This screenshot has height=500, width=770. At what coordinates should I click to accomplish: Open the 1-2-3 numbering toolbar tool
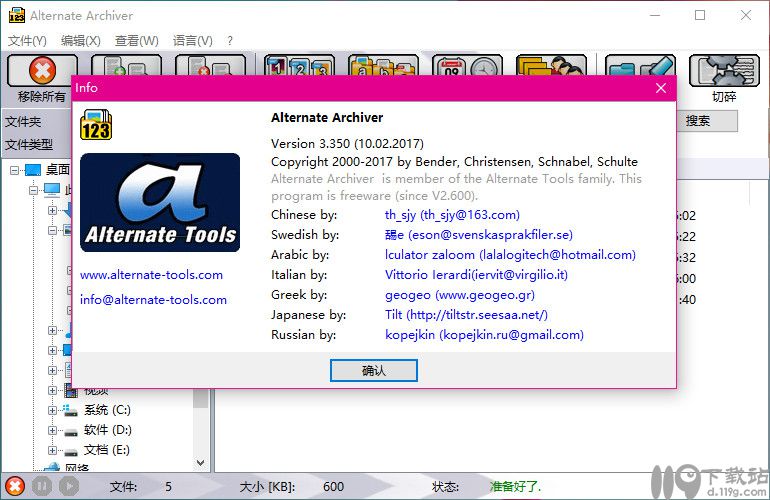[x=300, y=65]
